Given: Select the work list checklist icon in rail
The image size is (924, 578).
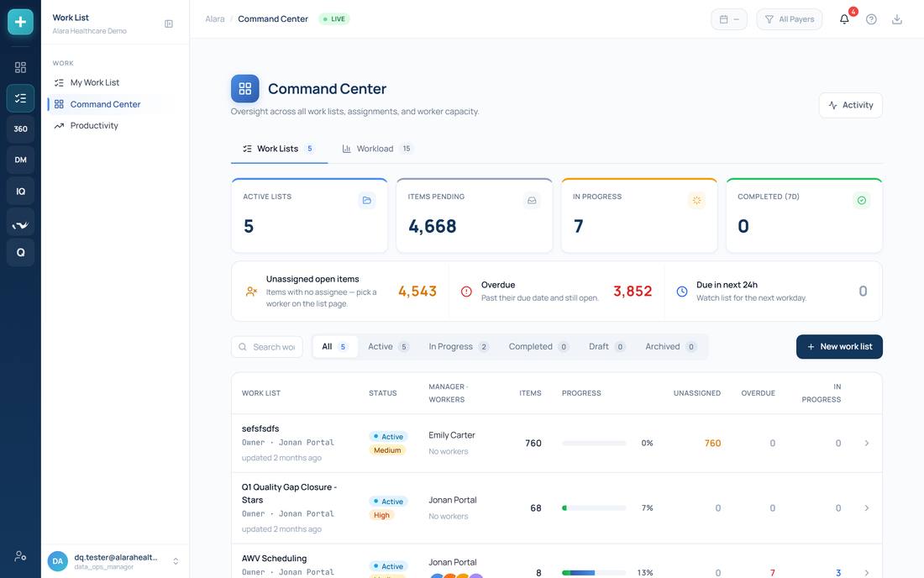Looking at the screenshot, I should pos(20,97).
